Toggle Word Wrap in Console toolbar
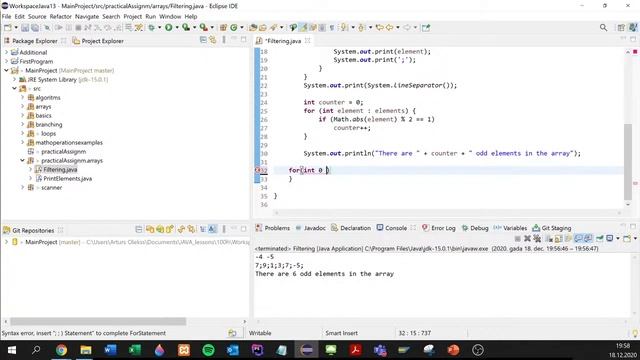640x360 pixels. click(568, 238)
